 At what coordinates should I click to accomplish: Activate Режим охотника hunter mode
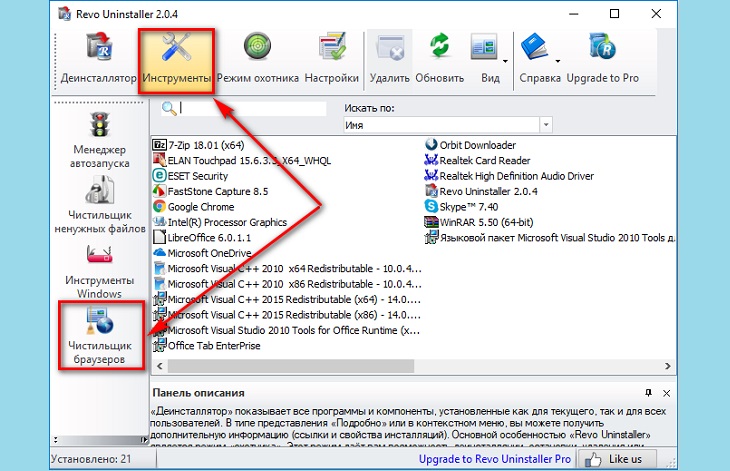[x=257, y=60]
